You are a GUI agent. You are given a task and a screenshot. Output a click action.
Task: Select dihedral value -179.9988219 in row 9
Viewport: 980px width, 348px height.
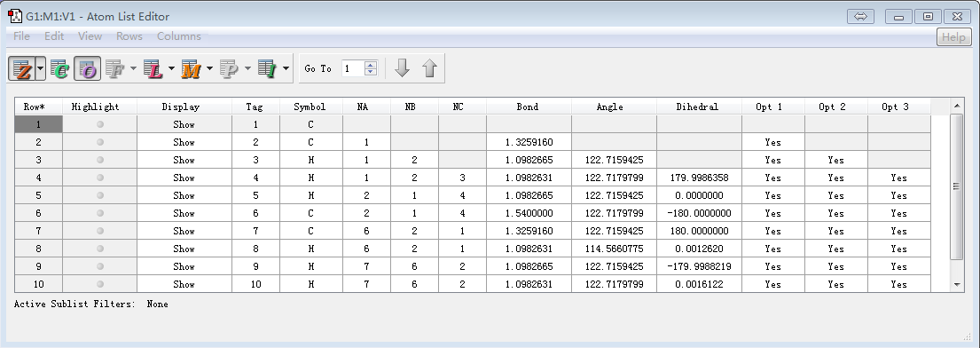700,266
